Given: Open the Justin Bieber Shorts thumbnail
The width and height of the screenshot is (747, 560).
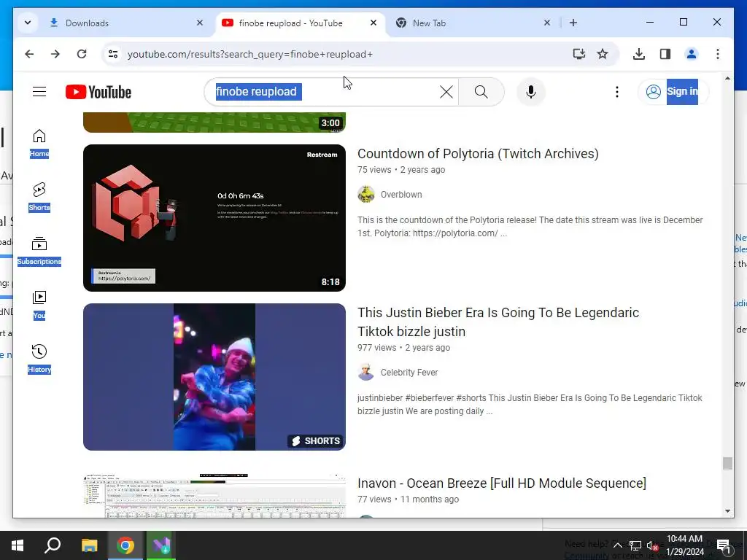Looking at the screenshot, I should pyautogui.click(x=214, y=377).
